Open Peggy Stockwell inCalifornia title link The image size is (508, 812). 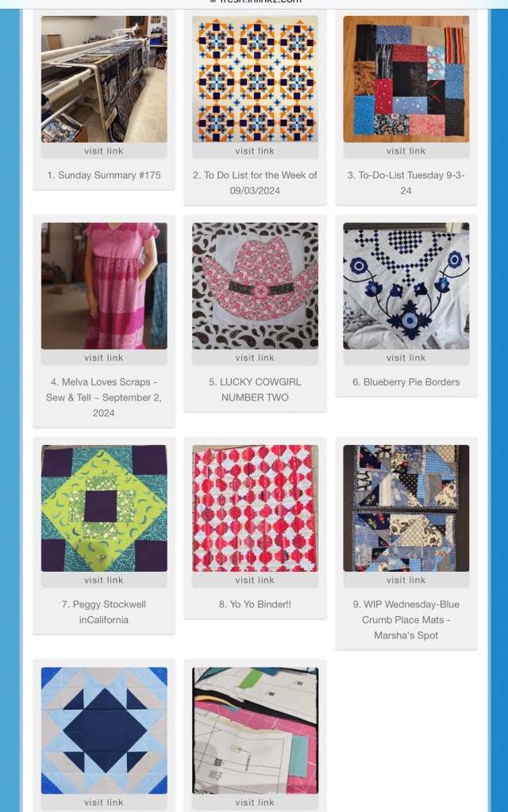(x=104, y=611)
